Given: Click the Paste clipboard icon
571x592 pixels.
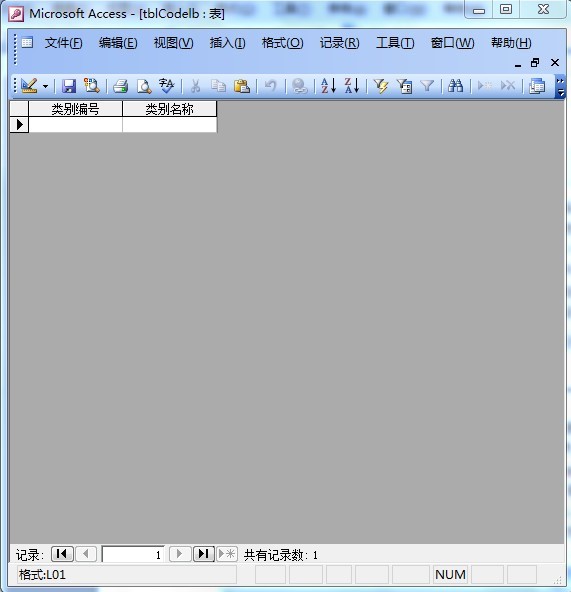Looking at the screenshot, I should pos(242,86).
